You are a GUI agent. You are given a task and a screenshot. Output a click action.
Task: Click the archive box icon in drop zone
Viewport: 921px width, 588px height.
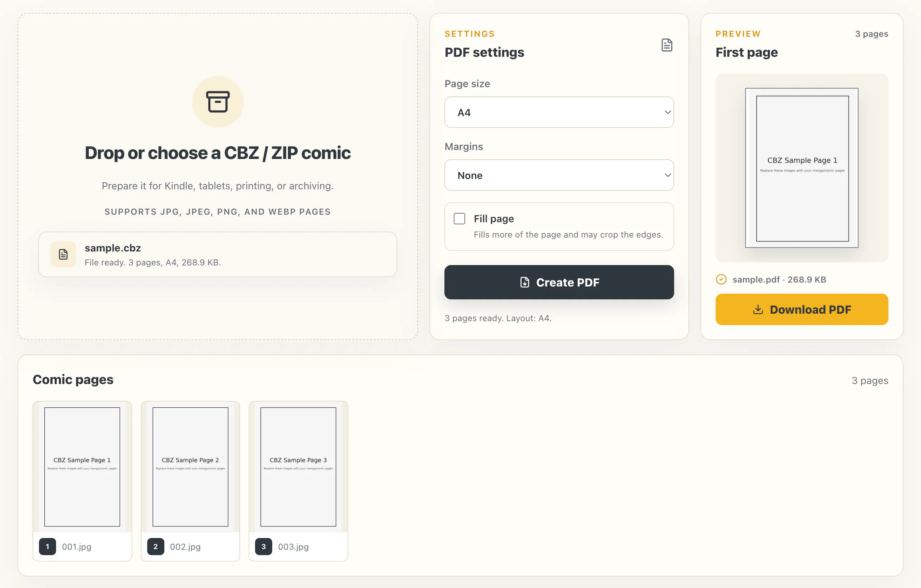tap(218, 102)
